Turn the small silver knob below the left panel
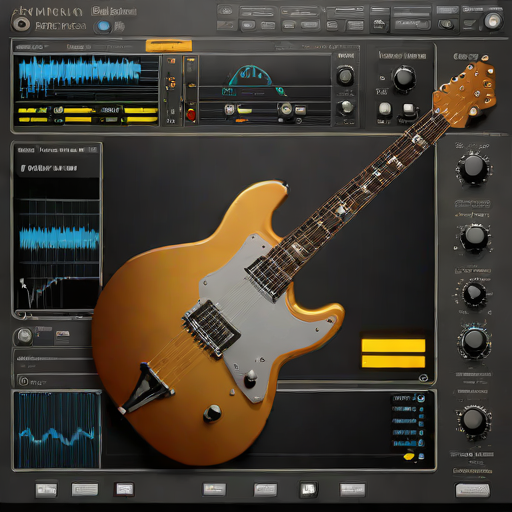 point(24,336)
